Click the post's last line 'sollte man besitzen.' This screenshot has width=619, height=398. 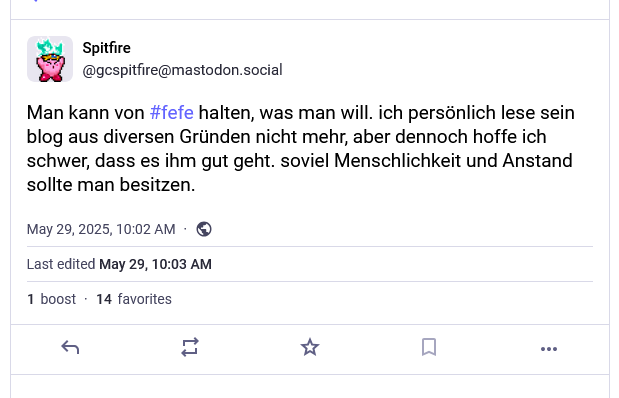coord(111,185)
